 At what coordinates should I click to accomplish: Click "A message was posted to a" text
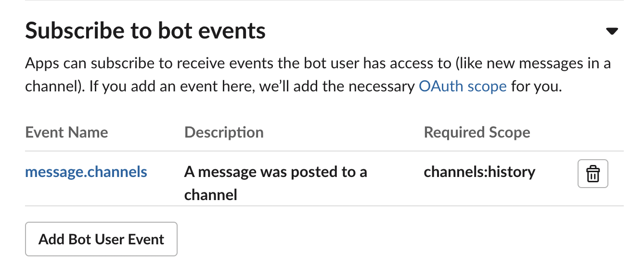(275, 172)
